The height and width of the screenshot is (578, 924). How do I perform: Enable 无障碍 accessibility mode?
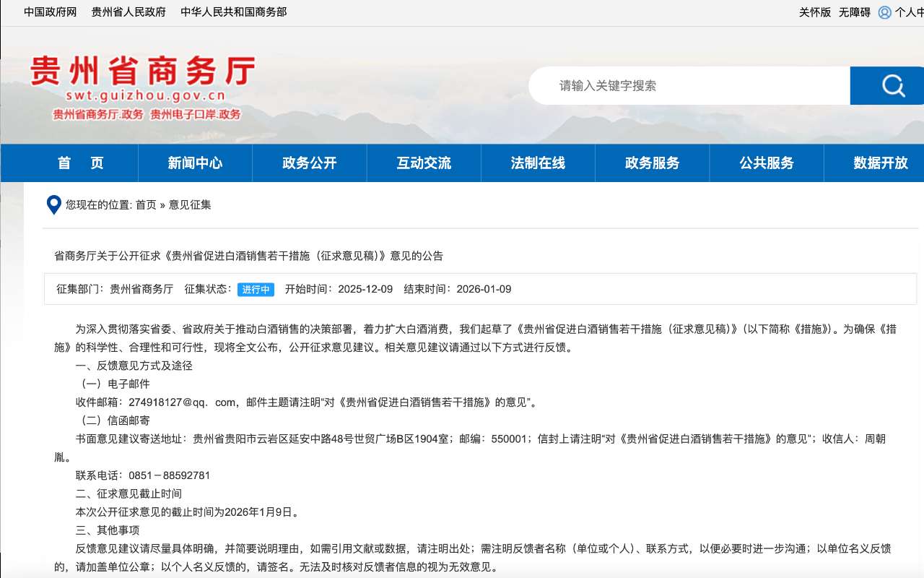tap(854, 12)
